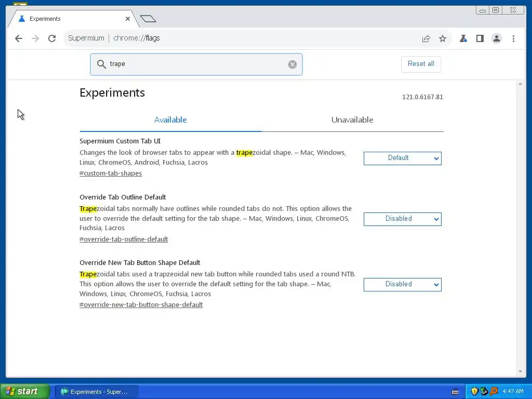Click the 4:47 AM clock

tap(513, 392)
